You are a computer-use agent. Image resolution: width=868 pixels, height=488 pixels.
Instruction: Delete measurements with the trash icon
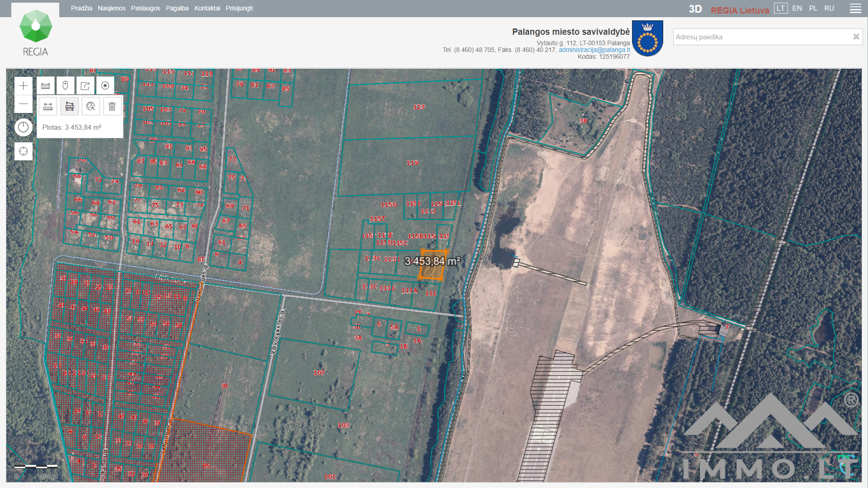click(112, 106)
